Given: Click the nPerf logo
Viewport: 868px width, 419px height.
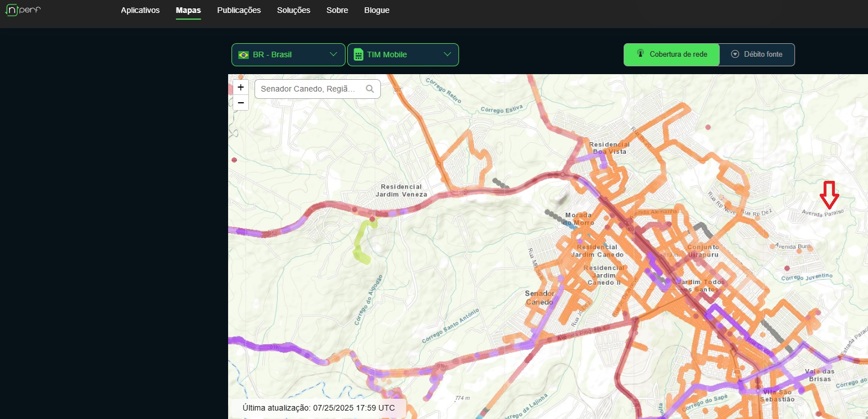Looking at the screenshot, I should [23, 11].
